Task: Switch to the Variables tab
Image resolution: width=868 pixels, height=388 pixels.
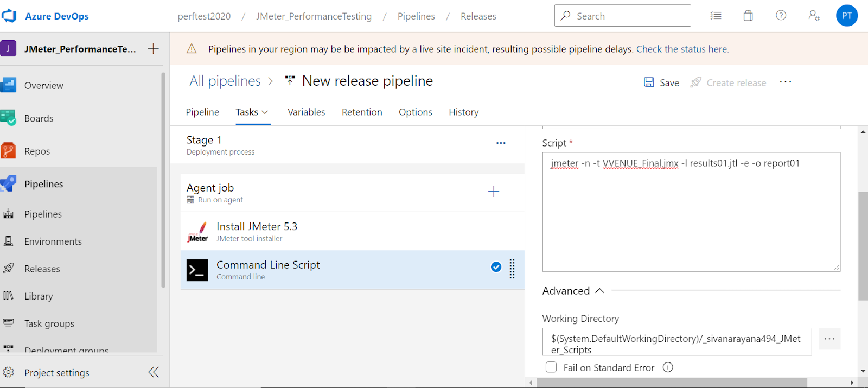Action: pyautogui.click(x=307, y=112)
